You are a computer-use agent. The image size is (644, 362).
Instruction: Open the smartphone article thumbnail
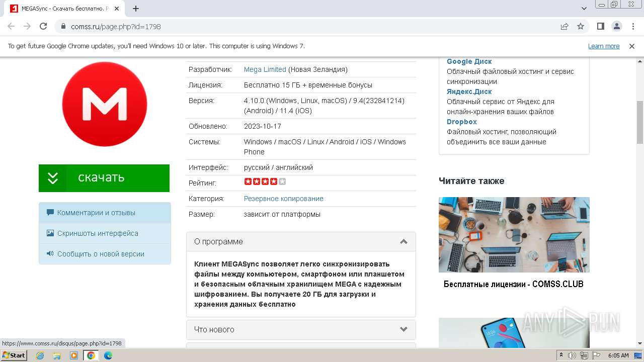pyautogui.click(x=514, y=333)
